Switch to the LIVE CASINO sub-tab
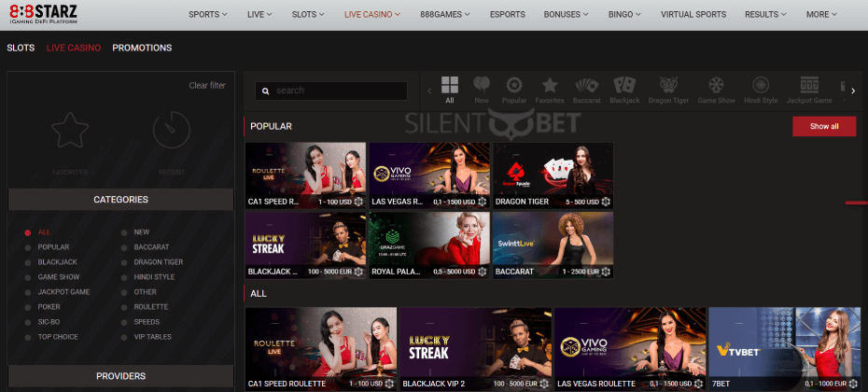Viewport: 868px width, 392px height. tap(74, 49)
